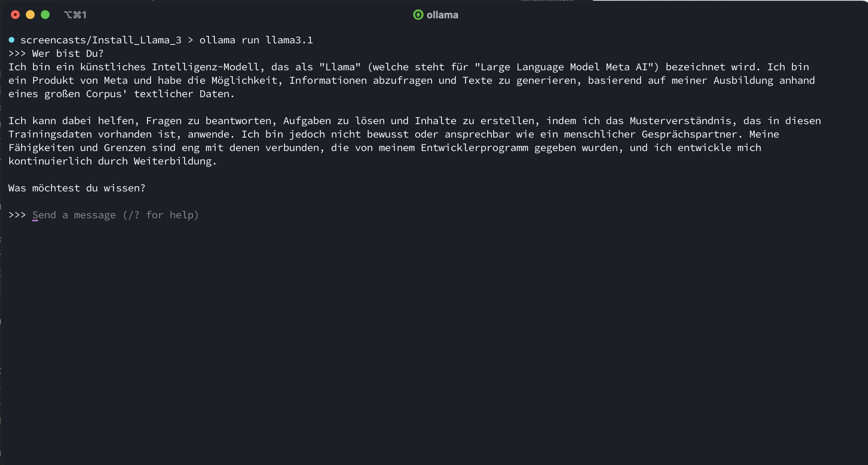Click the green ollama logo in title bar

(418, 15)
